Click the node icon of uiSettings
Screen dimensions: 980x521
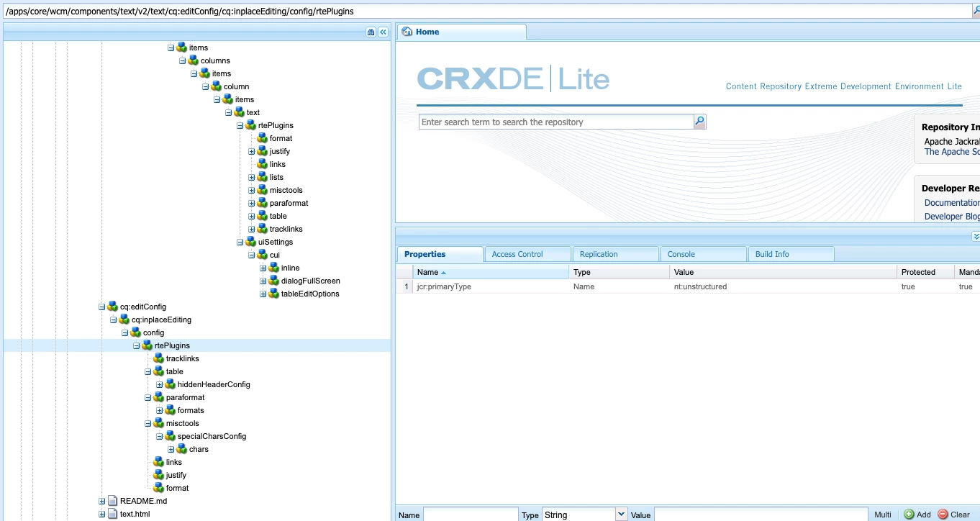click(250, 242)
